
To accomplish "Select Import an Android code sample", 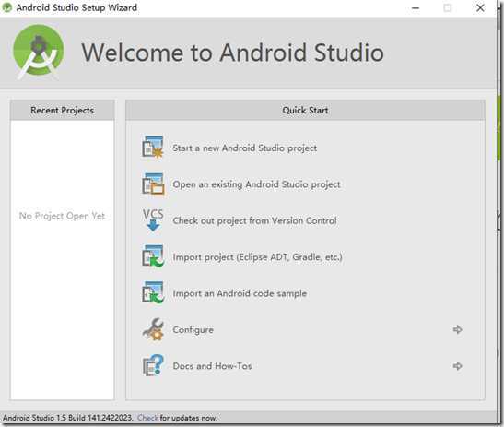I will (x=240, y=293).
